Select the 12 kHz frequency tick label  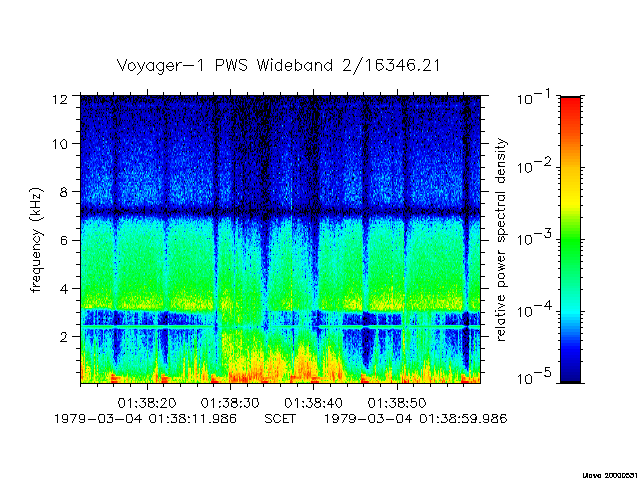click(x=60, y=98)
